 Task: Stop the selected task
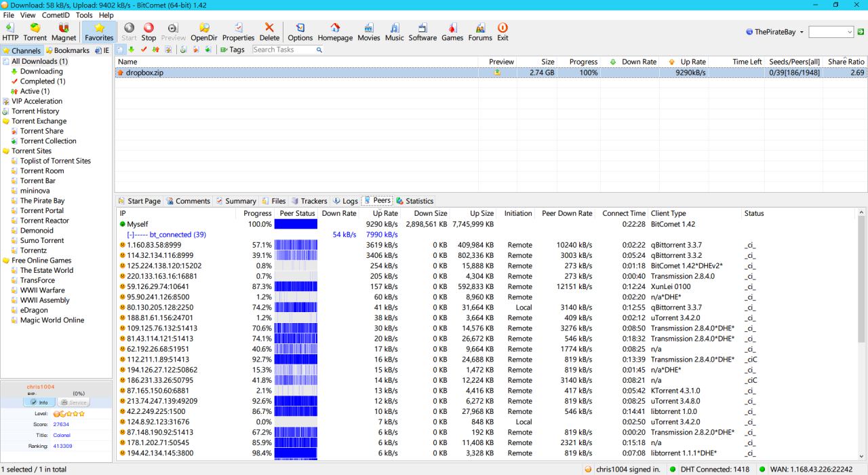click(149, 32)
